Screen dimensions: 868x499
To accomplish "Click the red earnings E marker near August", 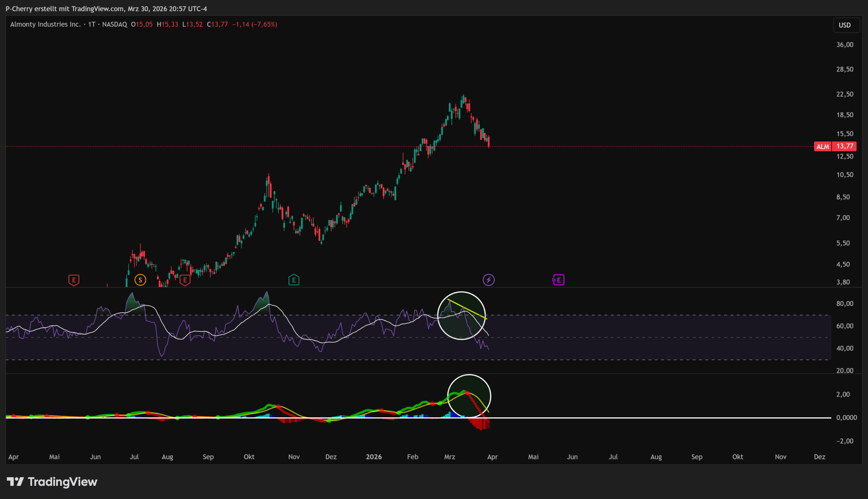I will click(x=185, y=280).
